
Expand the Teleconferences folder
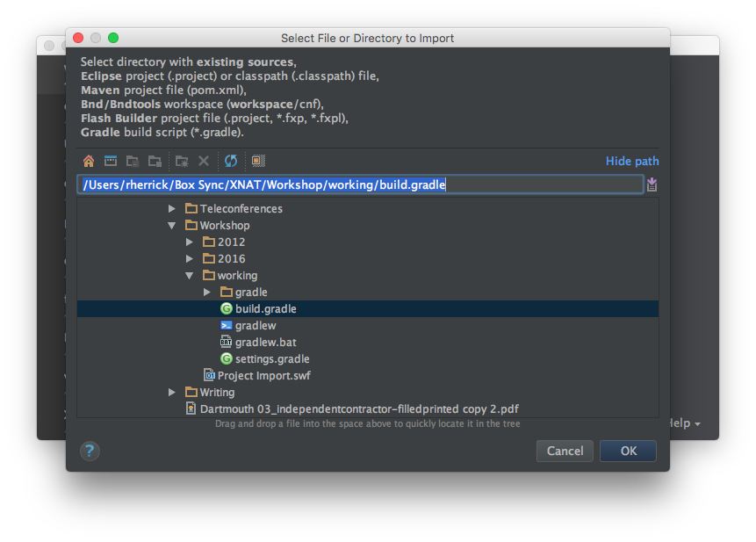point(172,209)
